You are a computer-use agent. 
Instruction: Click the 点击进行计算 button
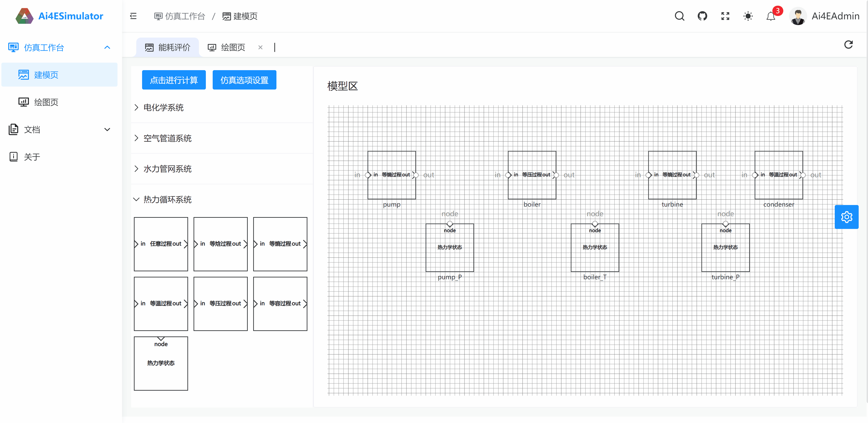[x=174, y=80]
